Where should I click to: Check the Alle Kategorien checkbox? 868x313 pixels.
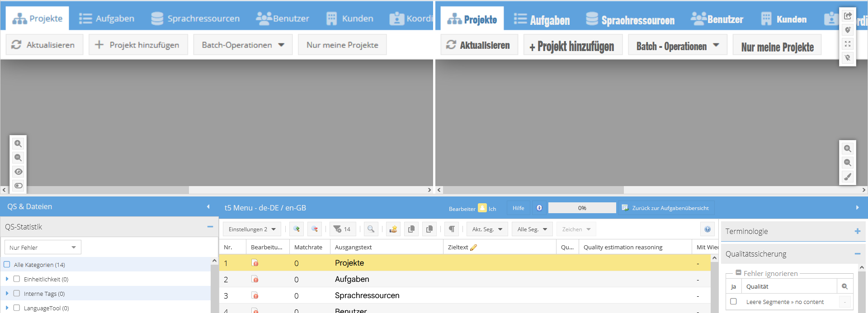7,265
